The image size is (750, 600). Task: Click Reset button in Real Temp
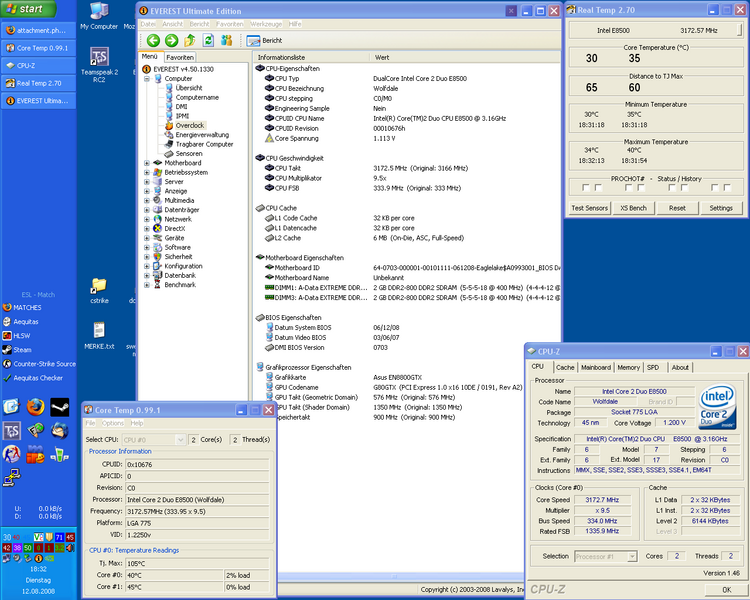click(x=677, y=208)
